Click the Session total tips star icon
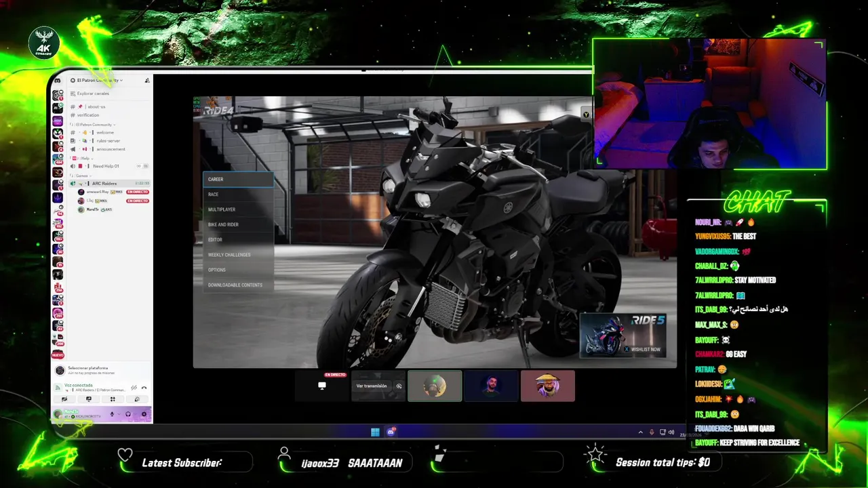 point(595,454)
